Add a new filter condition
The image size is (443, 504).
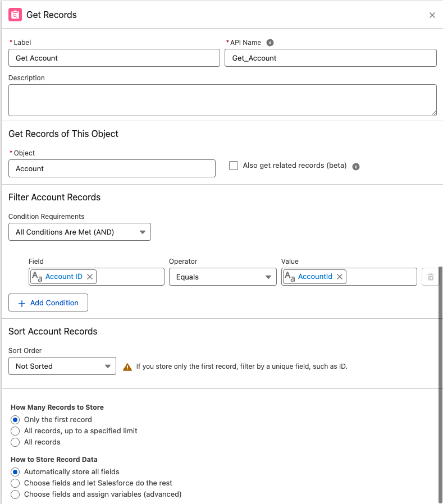(48, 303)
